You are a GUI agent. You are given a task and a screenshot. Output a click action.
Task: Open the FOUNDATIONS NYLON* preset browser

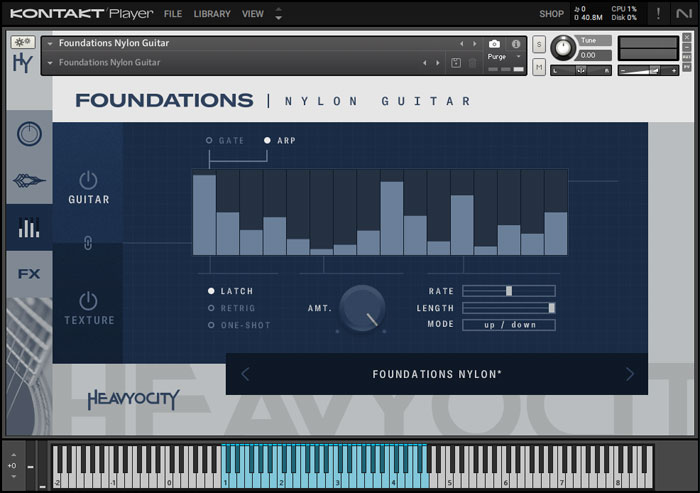point(437,374)
